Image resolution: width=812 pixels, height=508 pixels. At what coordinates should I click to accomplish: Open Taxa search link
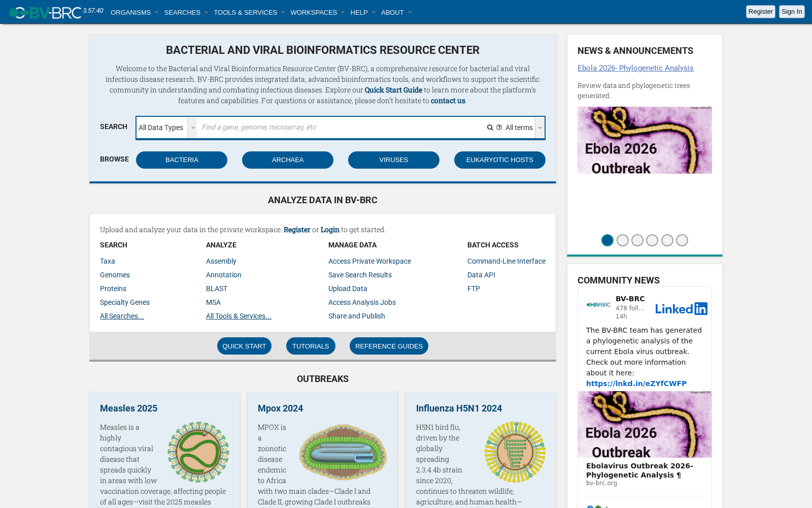[108, 261]
